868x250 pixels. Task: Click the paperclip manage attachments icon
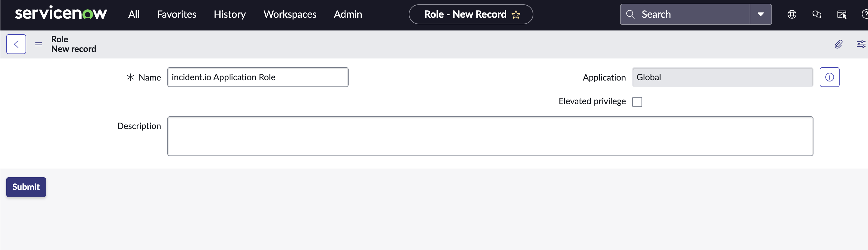838,44
